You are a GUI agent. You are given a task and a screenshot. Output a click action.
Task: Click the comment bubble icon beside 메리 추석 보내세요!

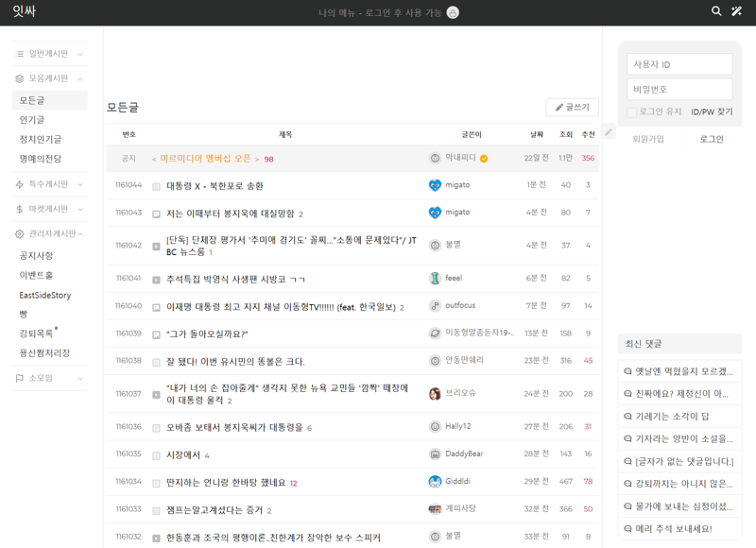point(627,529)
